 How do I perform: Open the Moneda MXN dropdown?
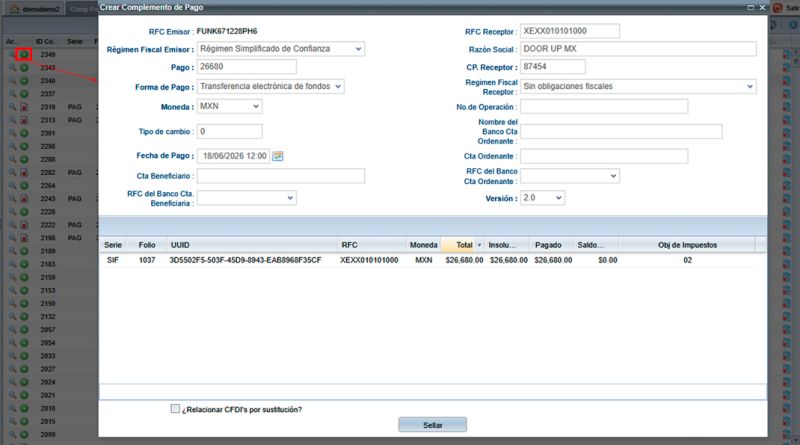pyautogui.click(x=230, y=106)
